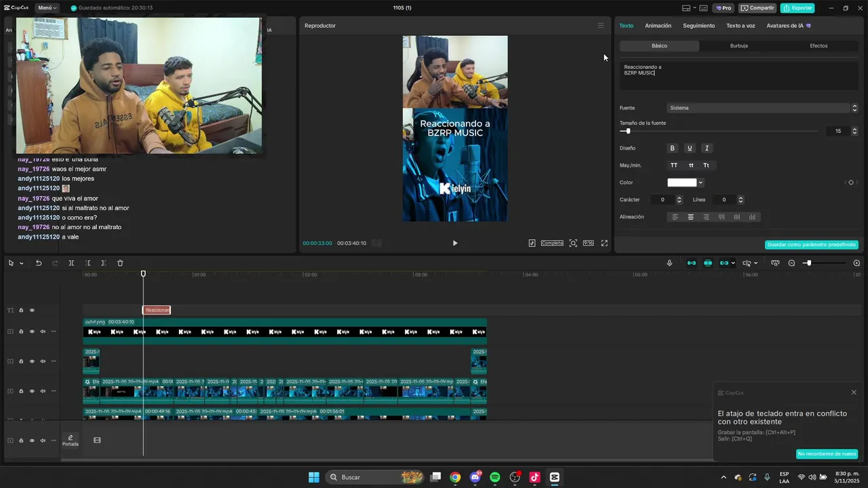Align text to the right
This screenshot has height=488, width=868.
(x=706, y=217)
